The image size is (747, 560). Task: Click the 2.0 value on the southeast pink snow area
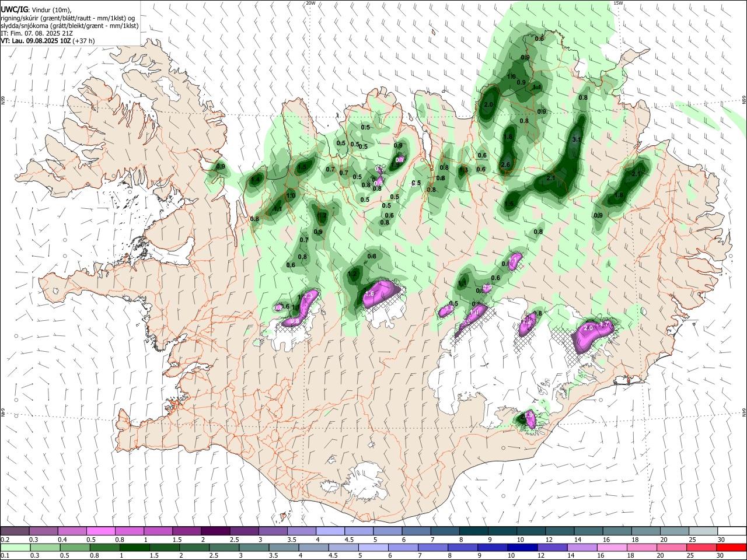click(588, 328)
